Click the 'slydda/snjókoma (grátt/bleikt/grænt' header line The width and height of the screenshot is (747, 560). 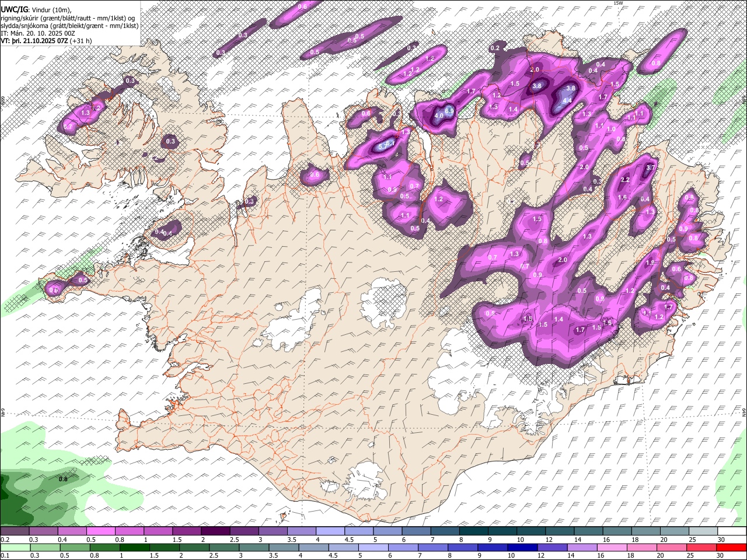(69, 26)
